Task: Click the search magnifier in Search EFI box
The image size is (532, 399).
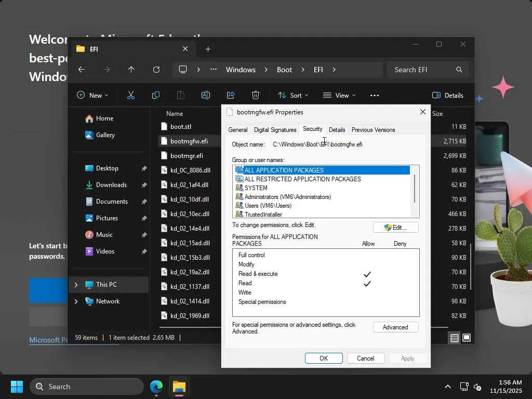Action: [459, 70]
